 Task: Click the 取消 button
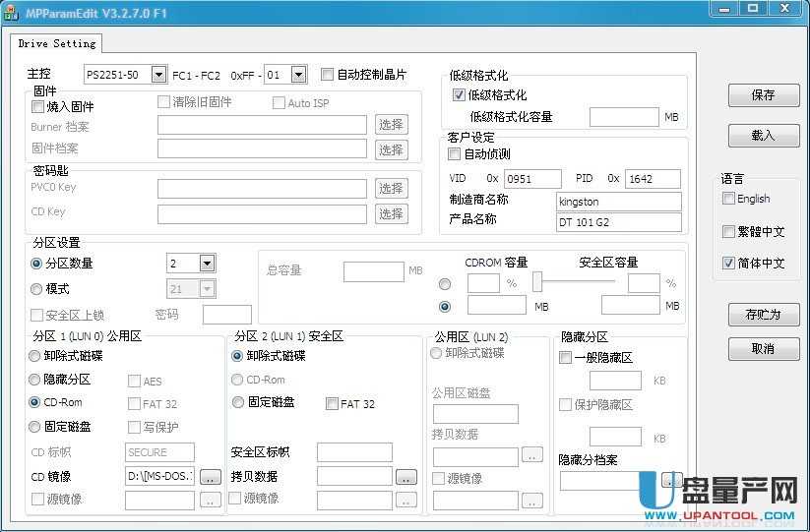click(763, 349)
